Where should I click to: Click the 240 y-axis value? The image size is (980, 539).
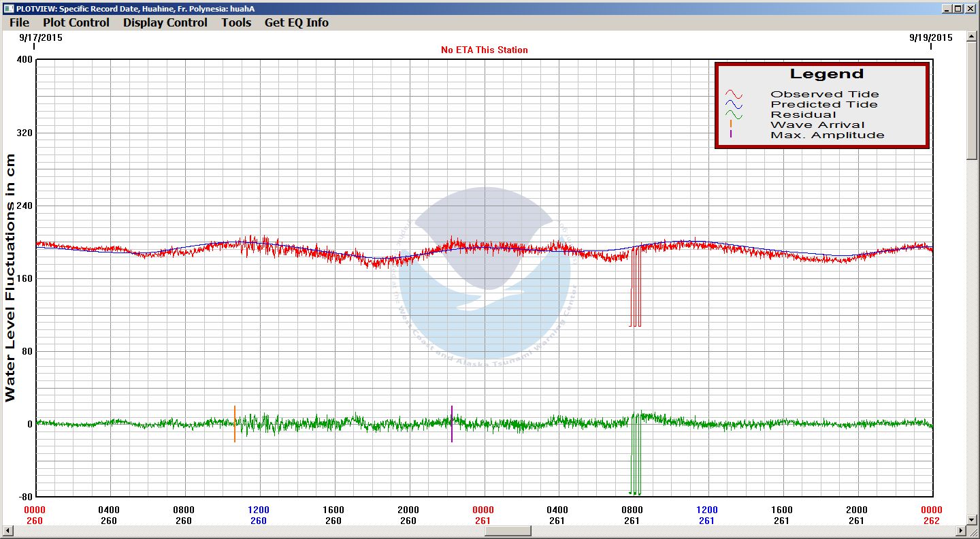(x=24, y=206)
